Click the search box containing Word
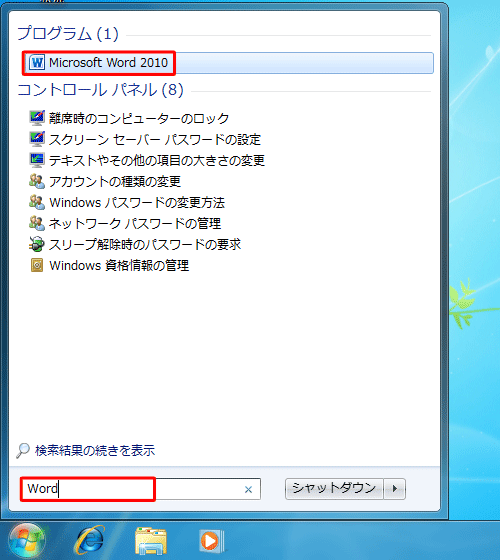The image size is (500, 560). pyautogui.click(x=140, y=489)
